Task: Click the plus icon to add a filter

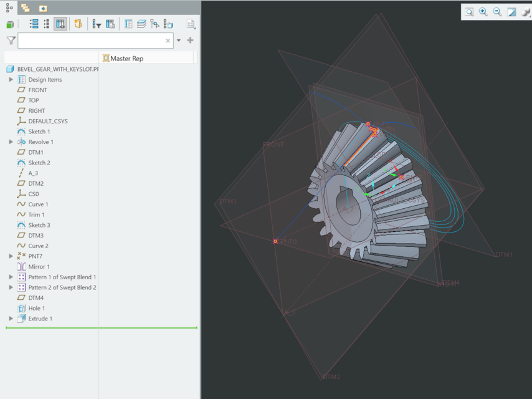Action: 191,40
